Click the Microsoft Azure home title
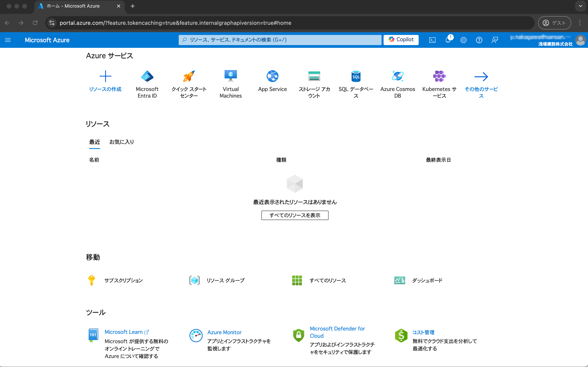 click(x=47, y=40)
